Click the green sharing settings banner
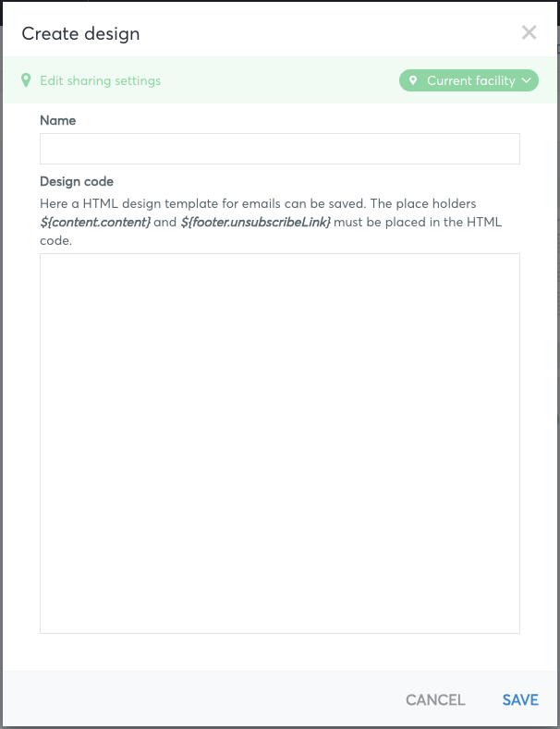Image resolution: width=560 pixels, height=729 pixels. tap(279, 80)
